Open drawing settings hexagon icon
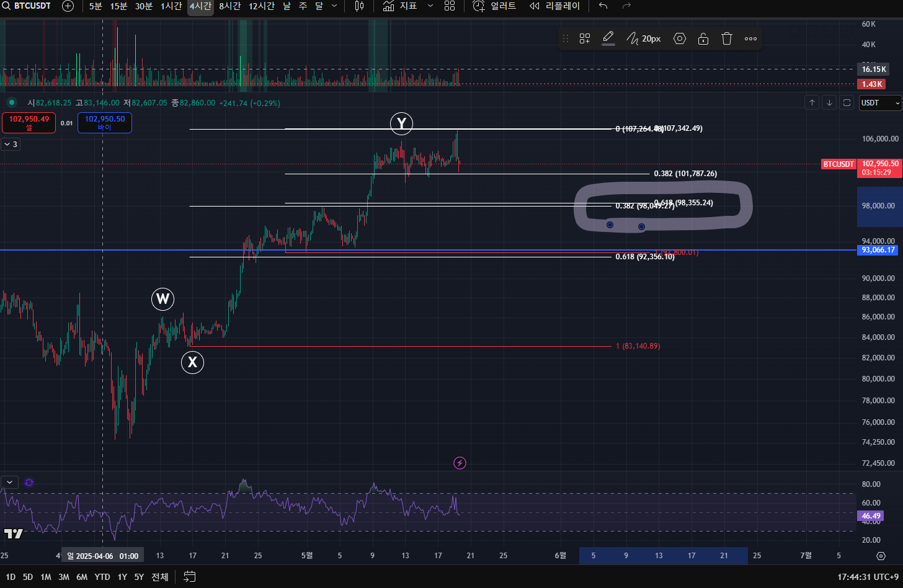Screen dimensions: 903x588 click(x=680, y=38)
